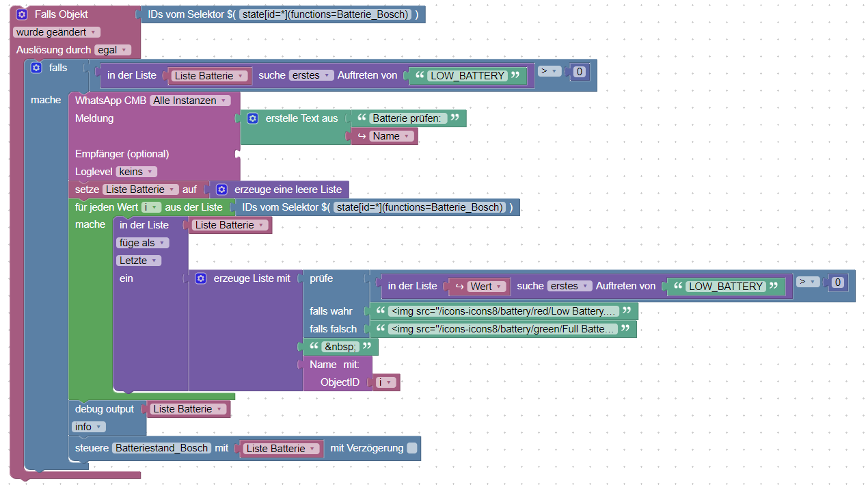Open erstes dropdown in top falls condition

[311, 75]
